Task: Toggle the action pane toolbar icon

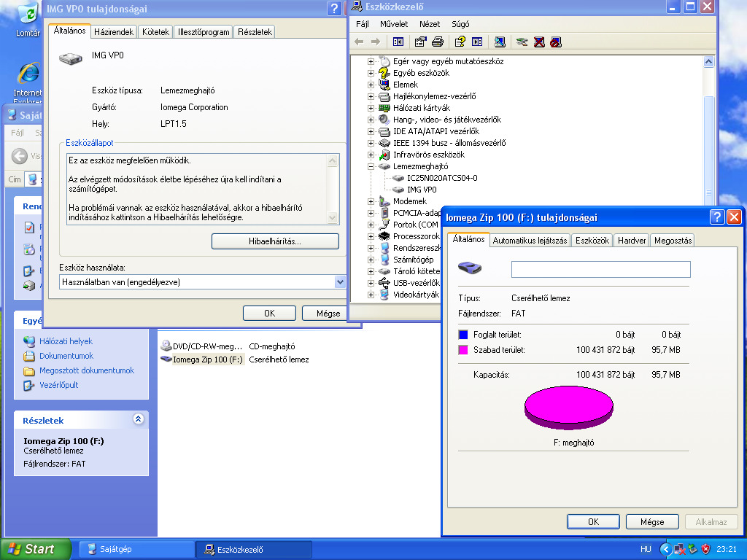Action: tap(477, 42)
